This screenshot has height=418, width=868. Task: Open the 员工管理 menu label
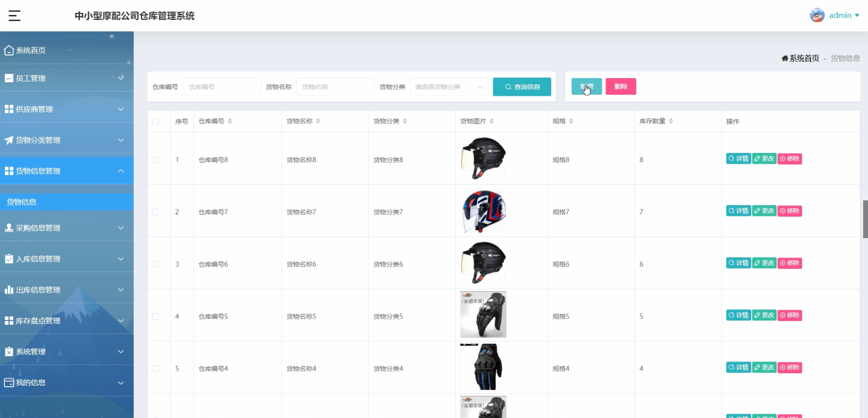pos(31,78)
